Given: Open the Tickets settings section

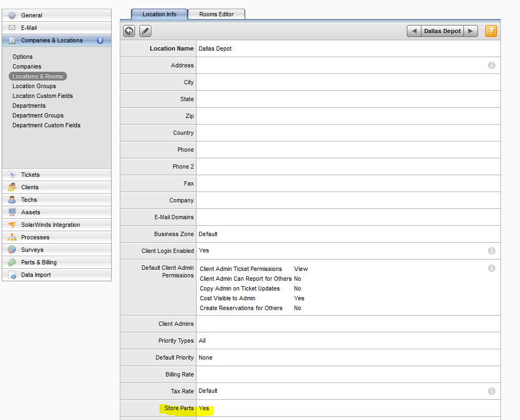Looking at the screenshot, I should tap(57, 175).
